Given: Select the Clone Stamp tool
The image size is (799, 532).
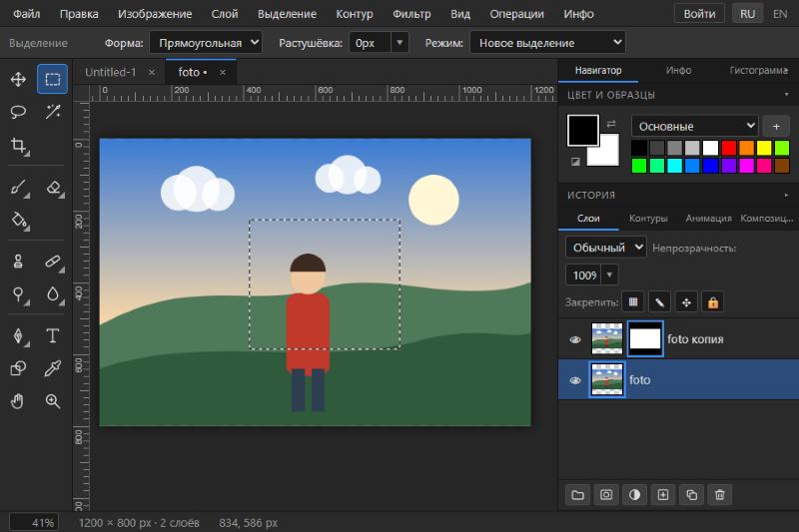Looking at the screenshot, I should pos(18,262).
